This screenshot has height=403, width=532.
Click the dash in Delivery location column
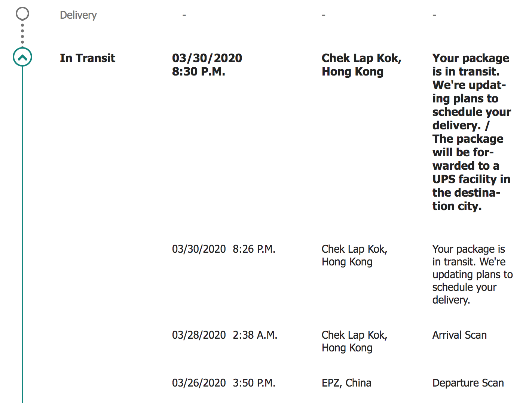point(324,15)
